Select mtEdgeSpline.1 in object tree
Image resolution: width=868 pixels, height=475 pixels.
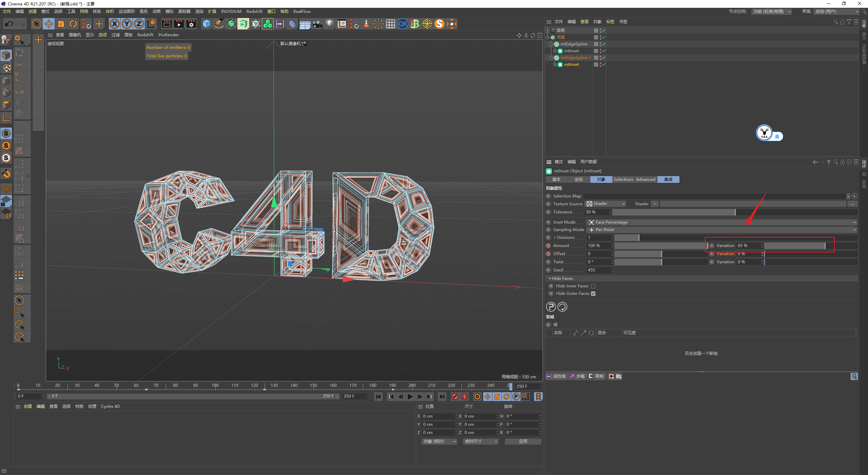tap(575, 58)
